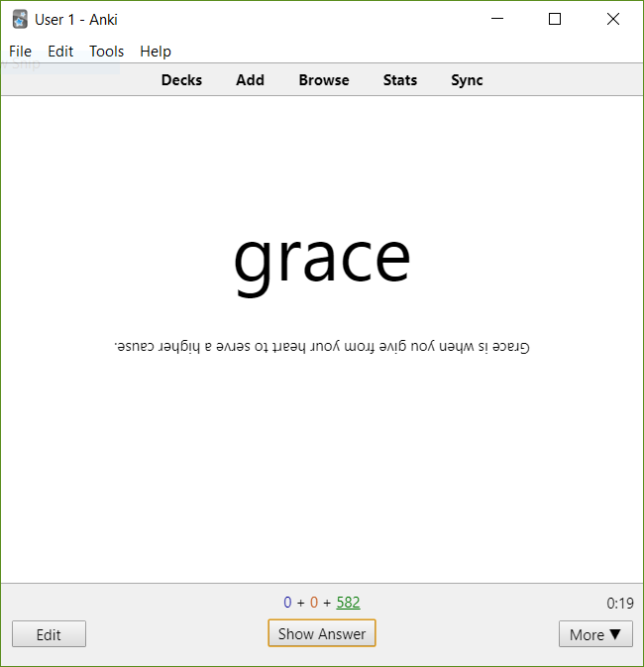Open the Tools menu
644x667 pixels.
click(107, 52)
